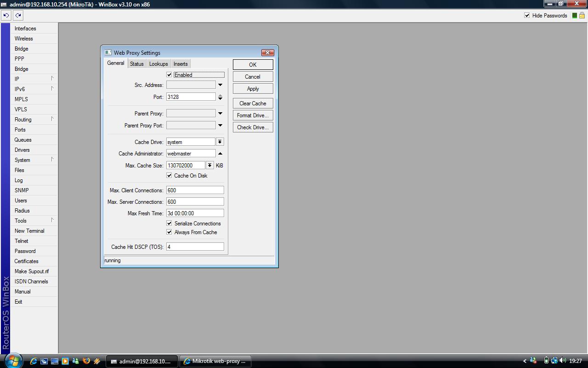Click the Max. Client Connections field
This screenshot has width=588, height=368.
[195, 190]
